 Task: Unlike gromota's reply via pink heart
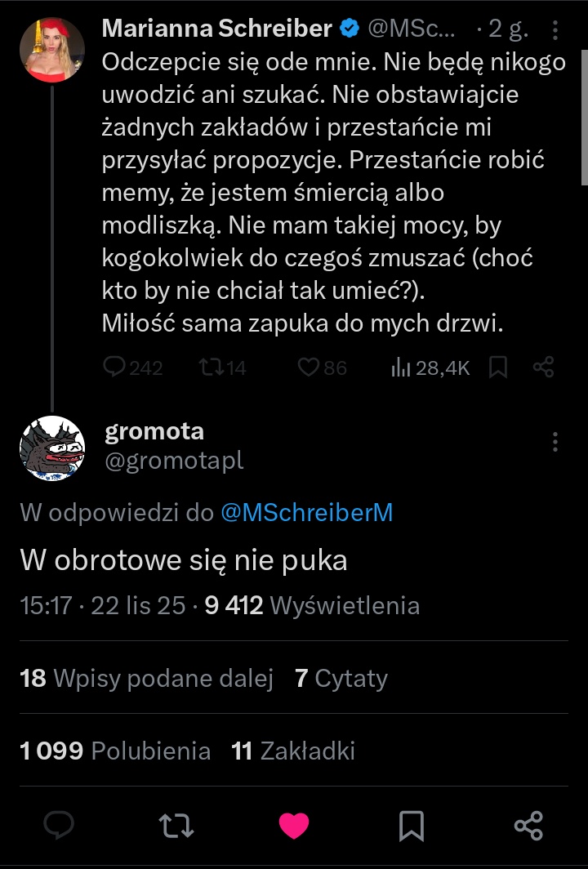[294, 826]
